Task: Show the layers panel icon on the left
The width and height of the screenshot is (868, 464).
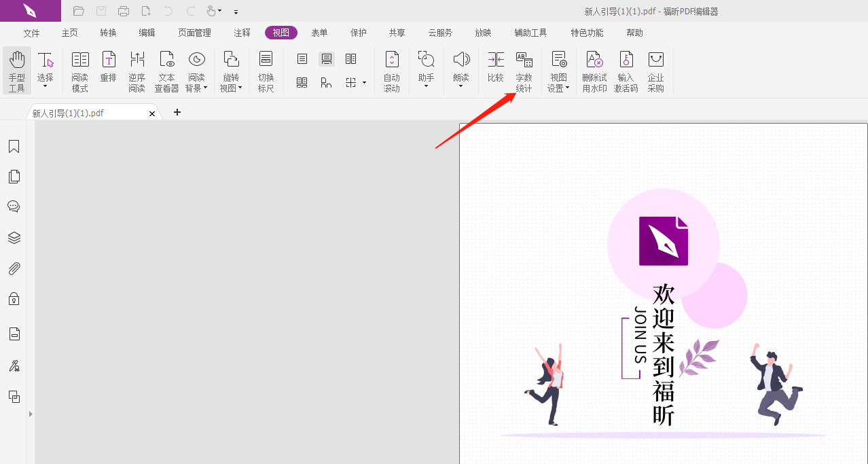Action: 14,237
